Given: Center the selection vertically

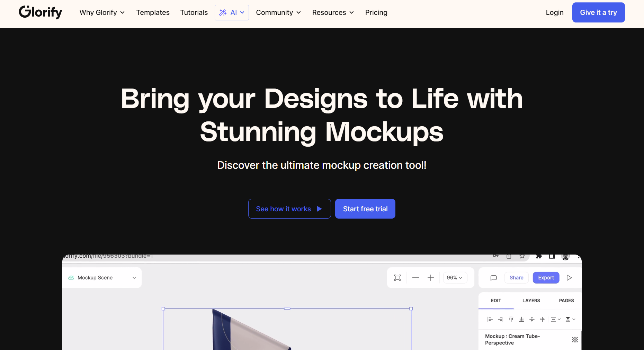Looking at the screenshot, I should tap(532, 319).
